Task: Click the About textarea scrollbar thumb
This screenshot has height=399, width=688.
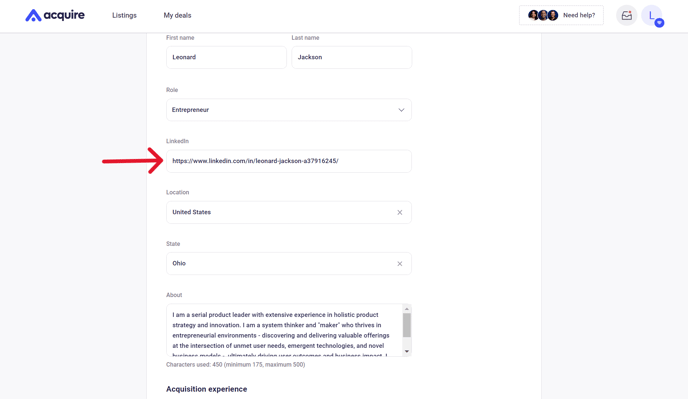Action: tap(407, 325)
